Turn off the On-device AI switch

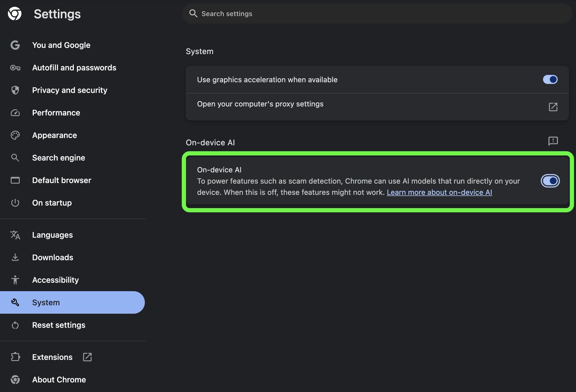(x=550, y=181)
